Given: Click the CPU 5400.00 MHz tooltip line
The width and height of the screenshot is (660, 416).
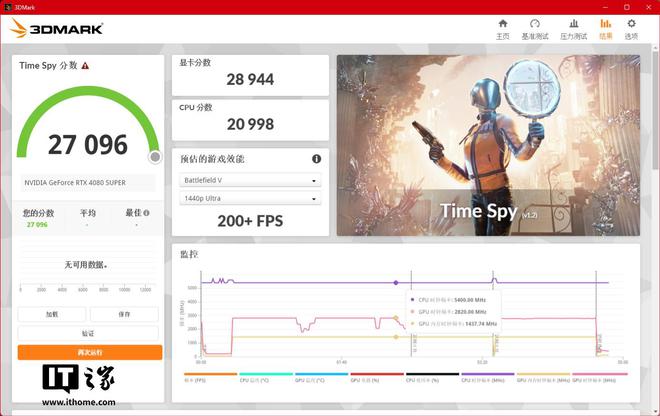Looking at the screenshot, I should [x=448, y=300].
